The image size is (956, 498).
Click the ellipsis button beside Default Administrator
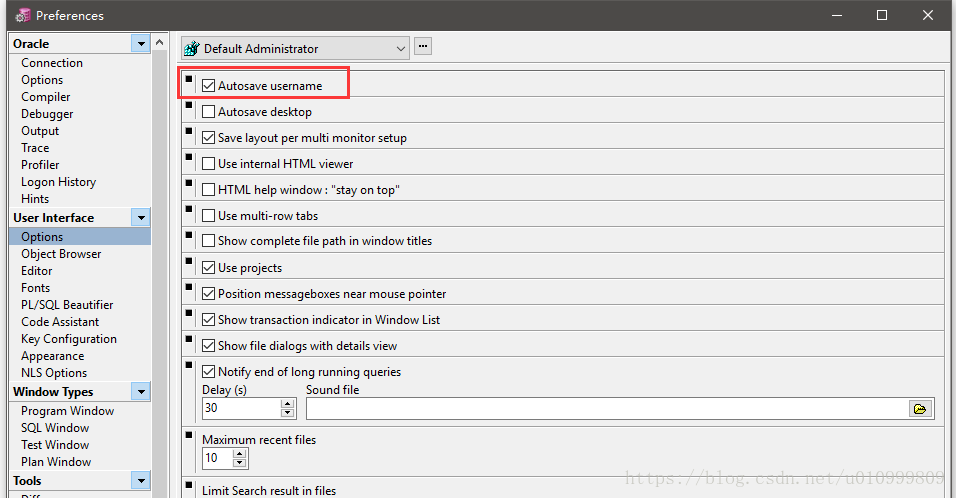point(423,46)
